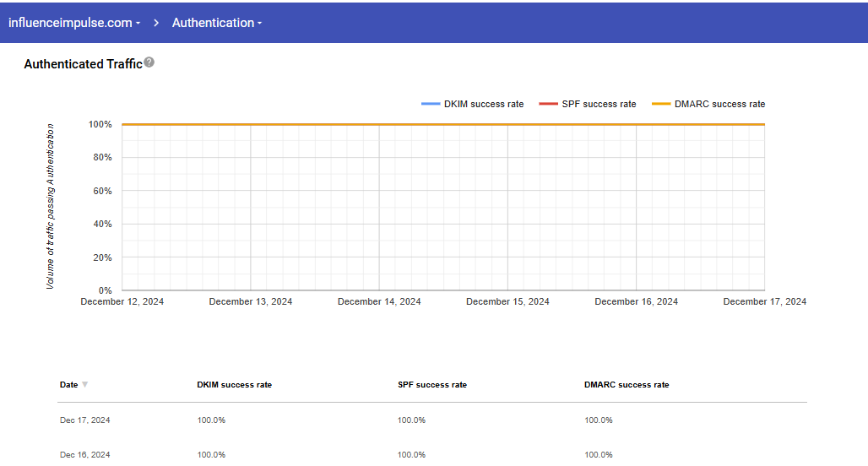Toggle the DMARC success rate legend label

click(x=719, y=105)
